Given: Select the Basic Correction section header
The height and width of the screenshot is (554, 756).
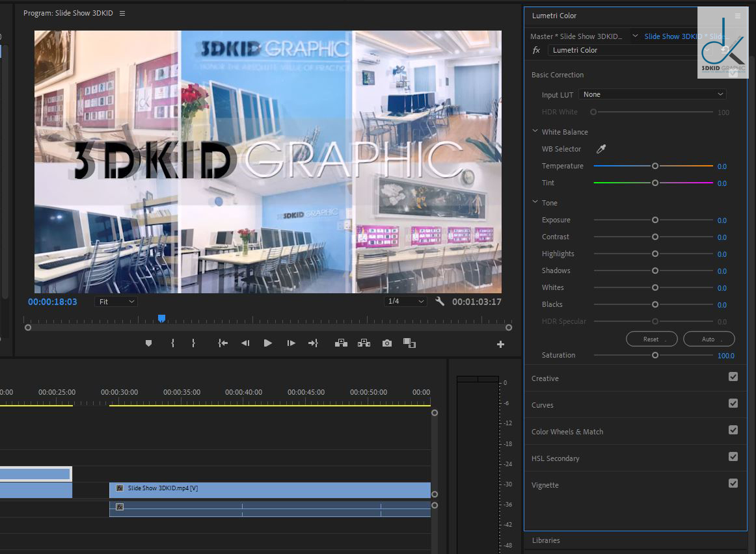Looking at the screenshot, I should click(558, 75).
